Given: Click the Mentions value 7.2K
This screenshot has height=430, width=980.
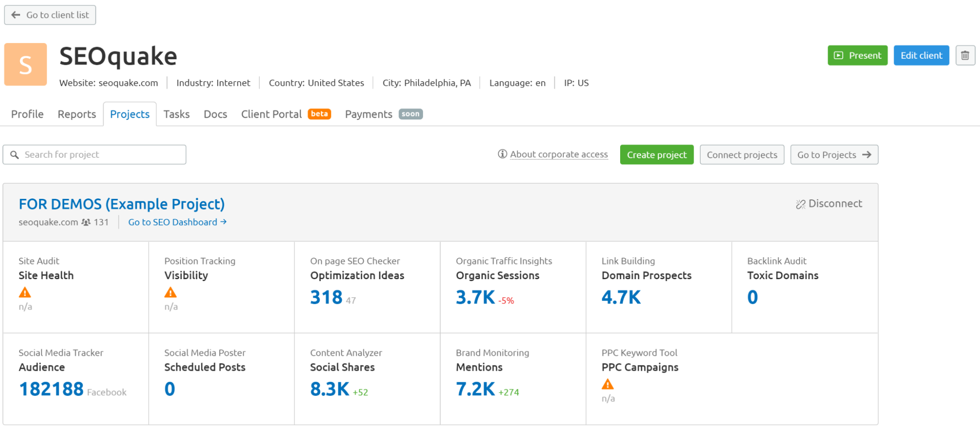Looking at the screenshot, I should pos(475,389).
